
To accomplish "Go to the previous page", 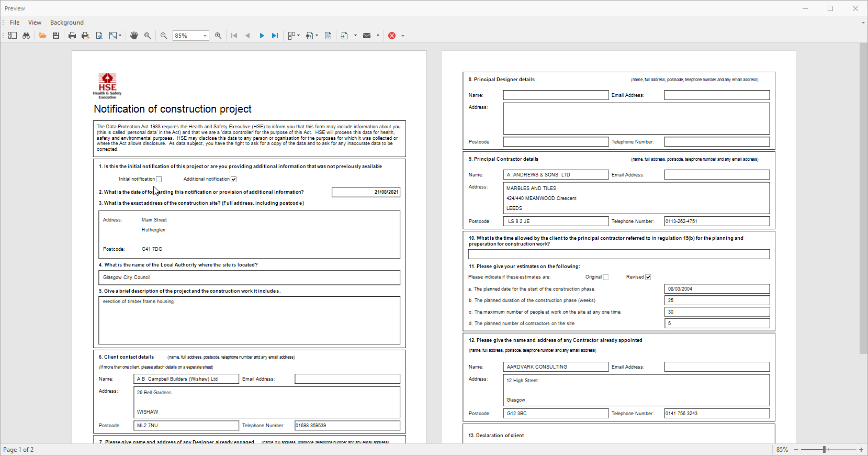I will pyautogui.click(x=247, y=36).
